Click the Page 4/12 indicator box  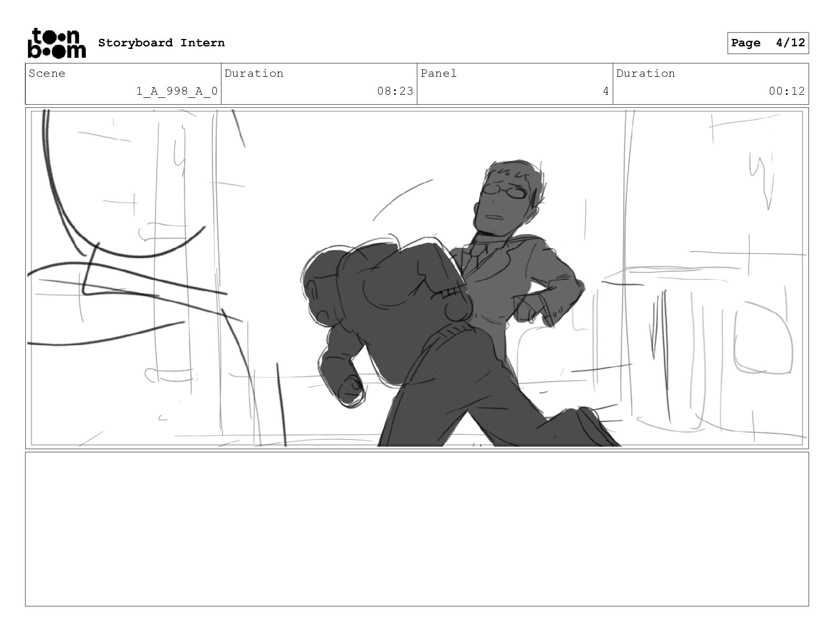point(768,43)
